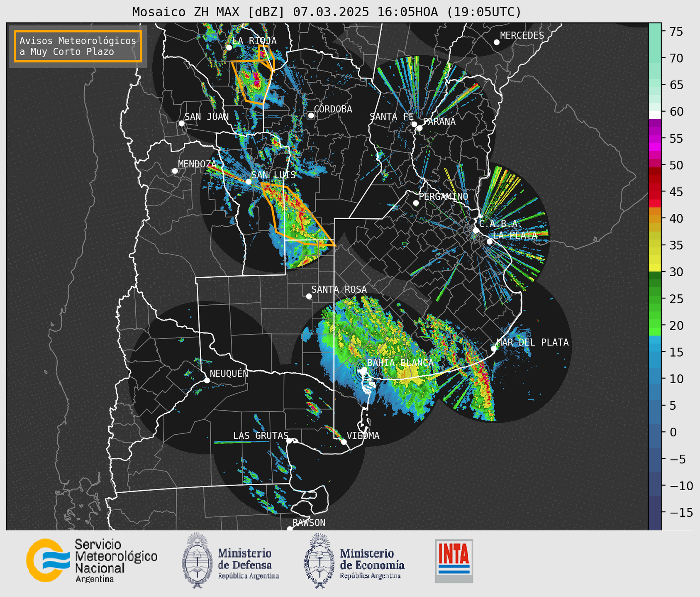Viewport: 700px width, 597px height.
Task: Click the Ministerio de Economía text
Action: pos(372,563)
